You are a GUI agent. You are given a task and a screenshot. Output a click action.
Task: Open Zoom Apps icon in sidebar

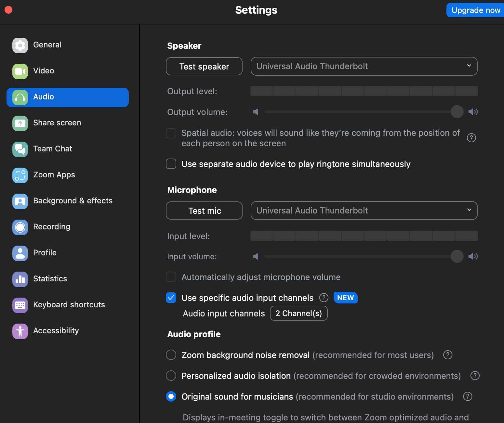(x=20, y=175)
